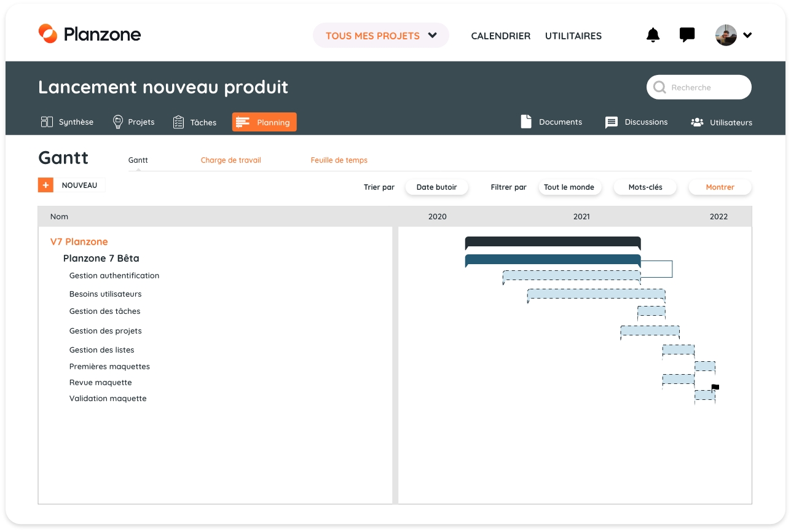Click the user avatar picture

pos(726,35)
